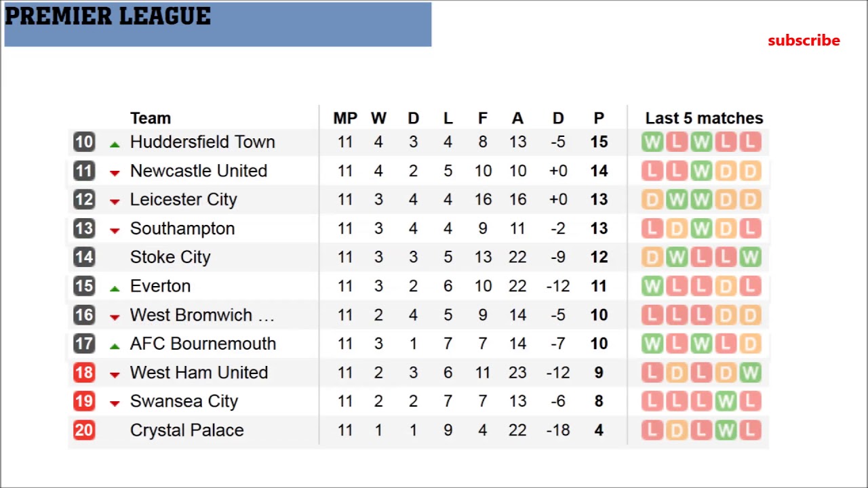
Task: Click the Last 5 matches header
Action: [x=704, y=119]
